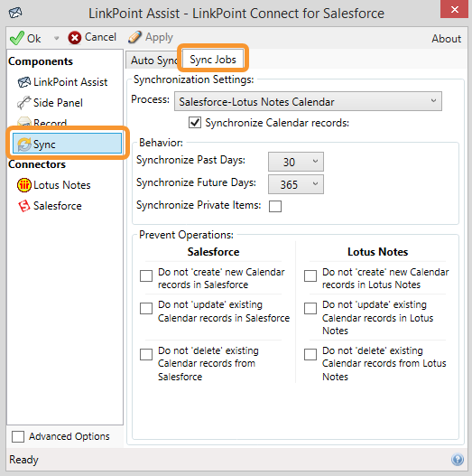The height and width of the screenshot is (476, 472).
Task: Switch to the Auto Sync tab
Action: 153,61
